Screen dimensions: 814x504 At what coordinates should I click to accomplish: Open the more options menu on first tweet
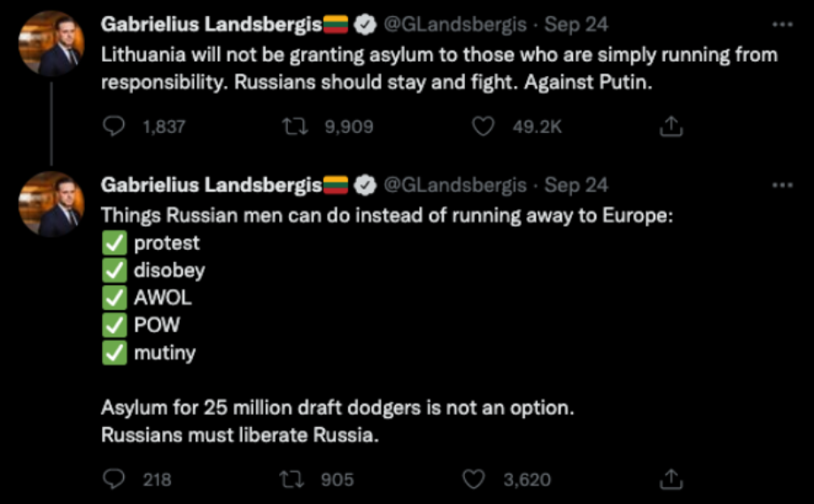pyautogui.click(x=782, y=25)
